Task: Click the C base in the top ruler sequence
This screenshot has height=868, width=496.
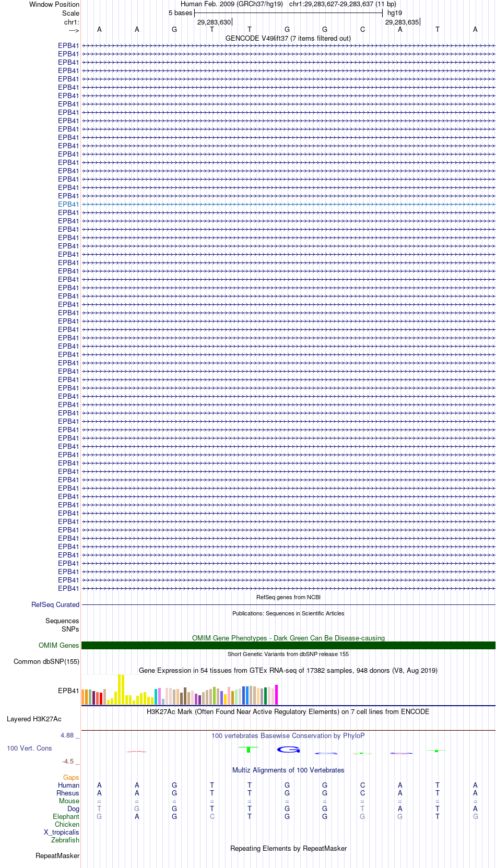Action: tap(362, 30)
